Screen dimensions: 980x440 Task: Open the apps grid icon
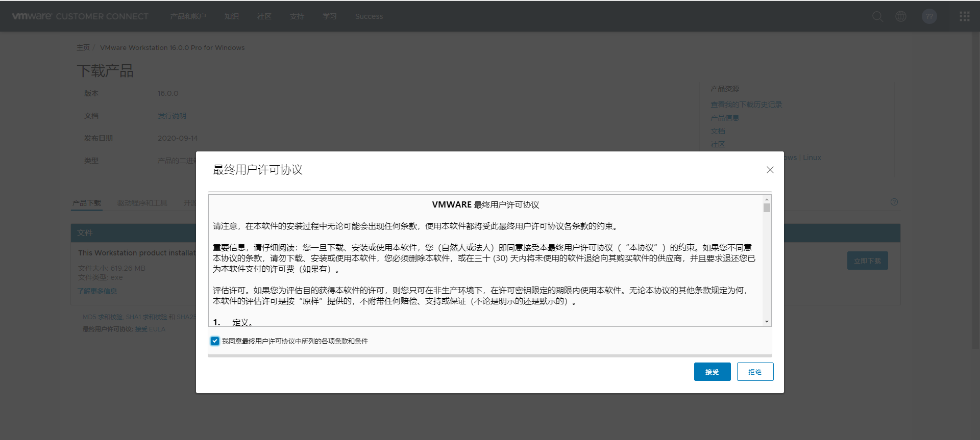click(x=965, y=16)
